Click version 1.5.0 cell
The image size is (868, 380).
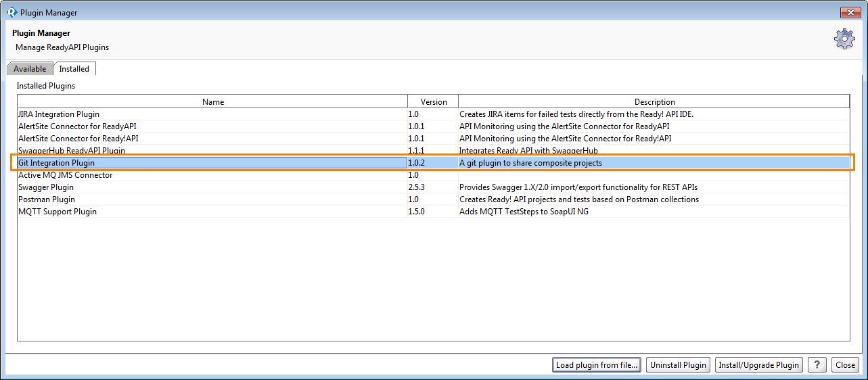pyautogui.click(x=433, y=212)
